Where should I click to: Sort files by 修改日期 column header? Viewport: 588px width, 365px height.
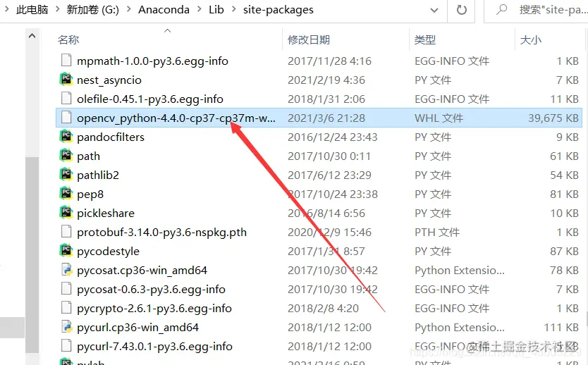coord(309,39)
